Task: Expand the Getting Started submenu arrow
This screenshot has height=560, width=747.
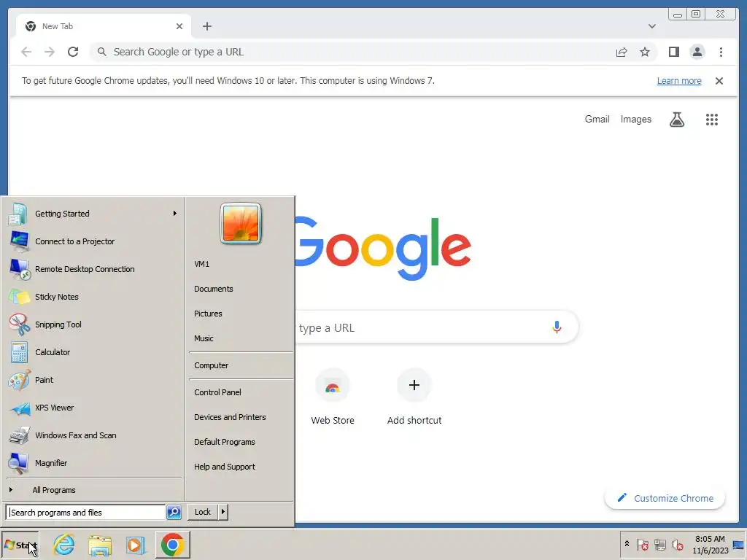Action: coord(175,214)
